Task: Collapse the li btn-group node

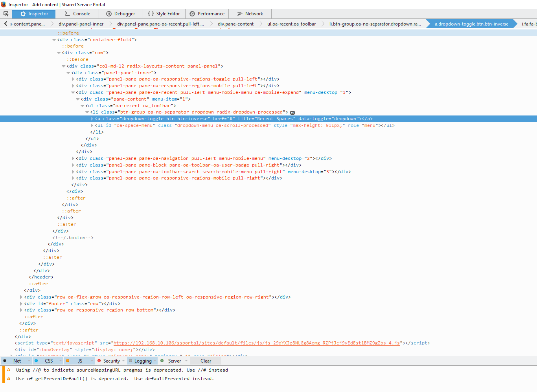Action: [87, 112]
